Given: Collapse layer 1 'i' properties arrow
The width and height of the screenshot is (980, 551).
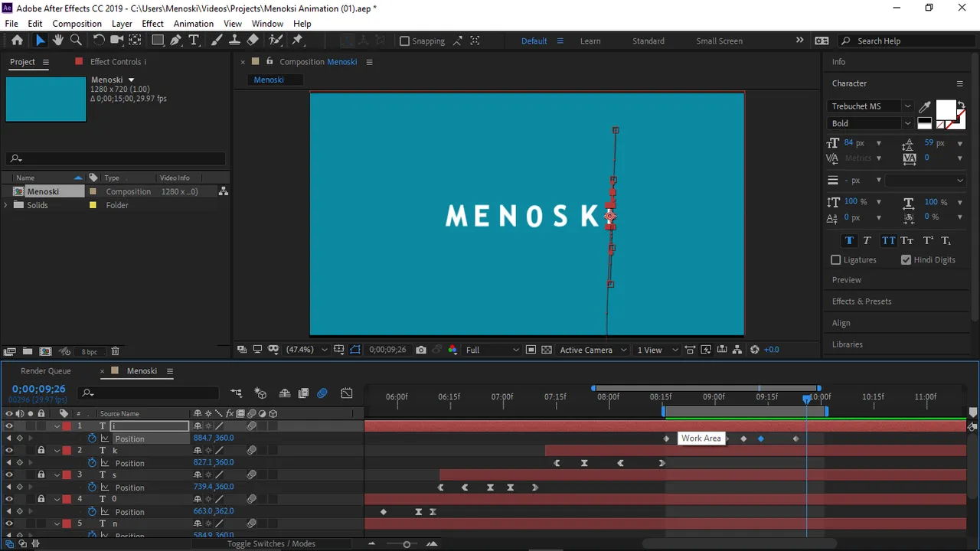Looking at the screenshot, I should click(57, 426).
